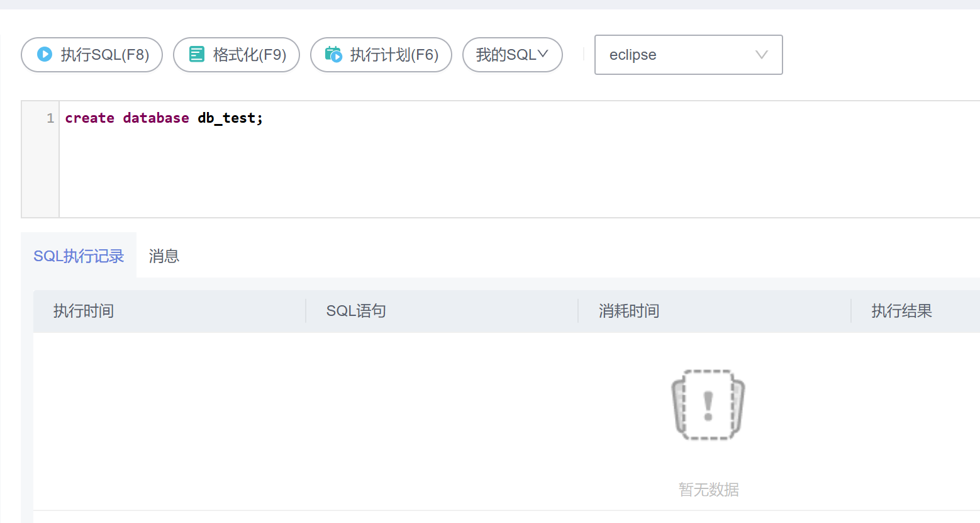Click the SQL语句 column header
This screenshot has width=980, height=523.
tap(356, 311)
